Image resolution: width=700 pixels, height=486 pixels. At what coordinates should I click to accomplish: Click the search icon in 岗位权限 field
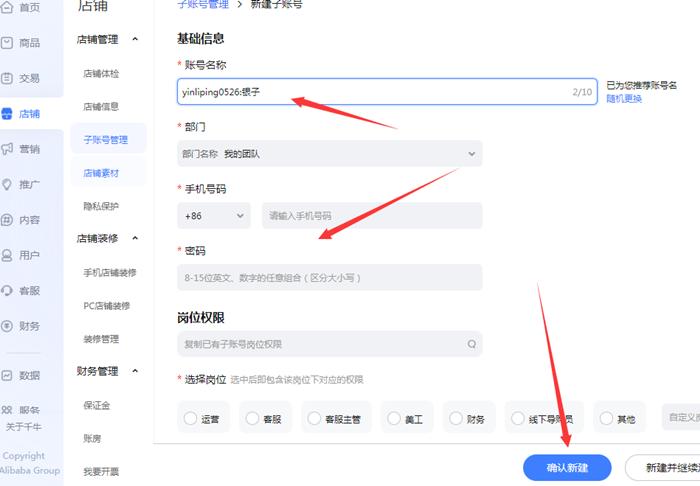(x=471, y=344)
